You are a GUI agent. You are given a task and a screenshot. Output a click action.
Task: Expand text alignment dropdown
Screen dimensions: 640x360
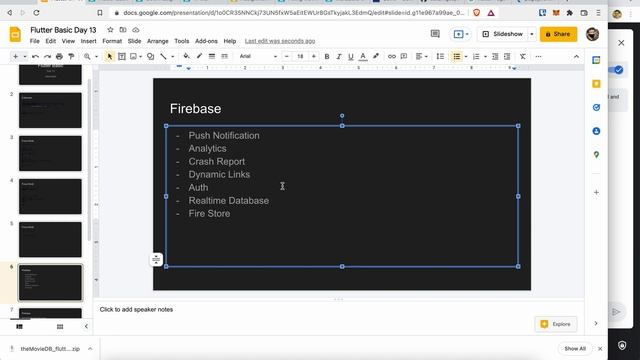click(x=427, y=56)
